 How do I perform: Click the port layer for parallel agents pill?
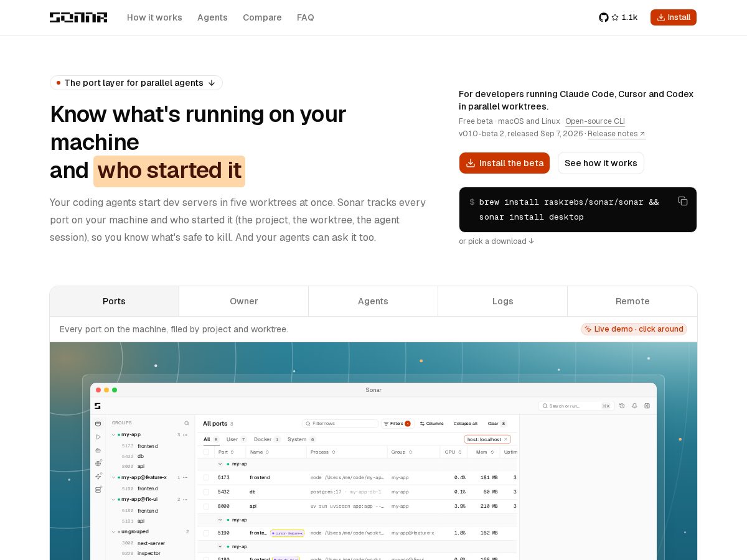coord(136,83)
